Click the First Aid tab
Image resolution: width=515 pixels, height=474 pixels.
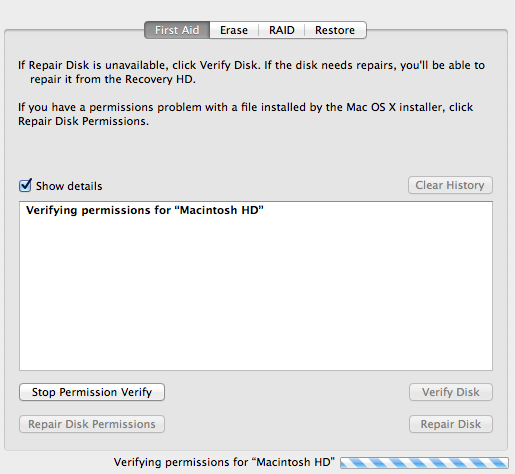click(x=177, y=30)
